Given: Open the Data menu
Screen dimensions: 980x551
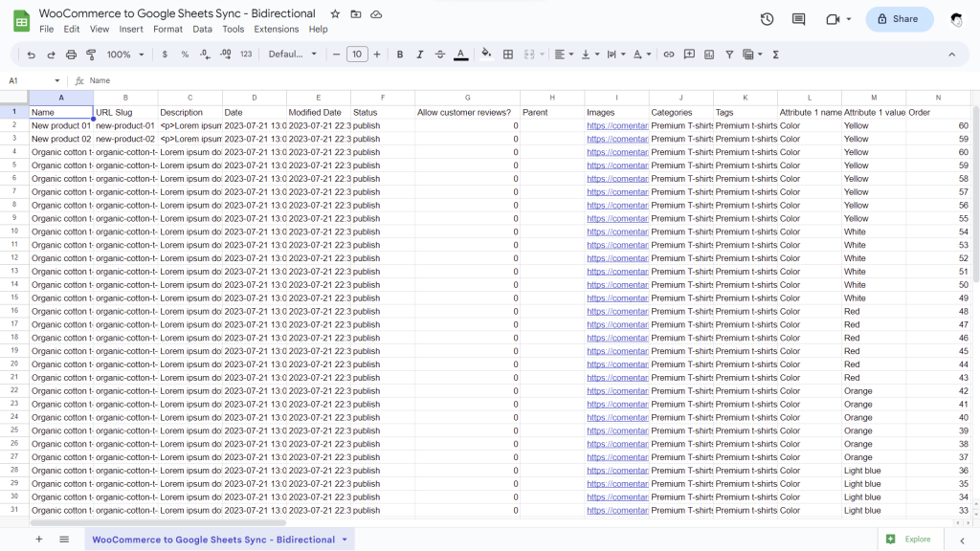Looking at the screenshot, I should (204, 29).
